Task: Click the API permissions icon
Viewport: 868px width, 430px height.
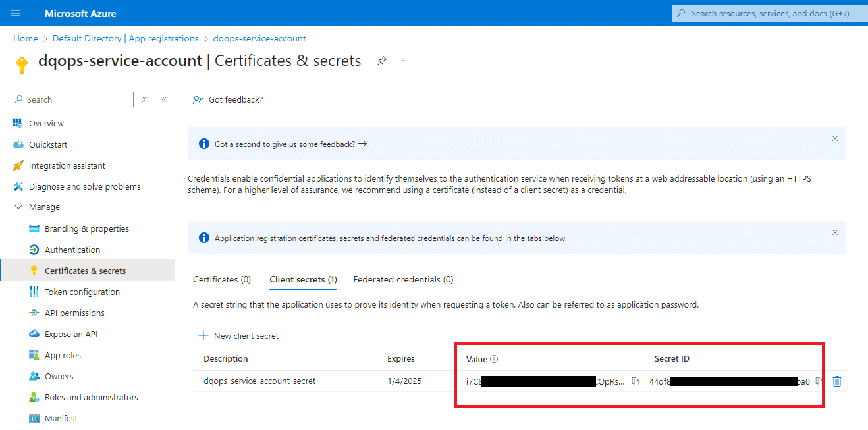Action: coord(34,313)
